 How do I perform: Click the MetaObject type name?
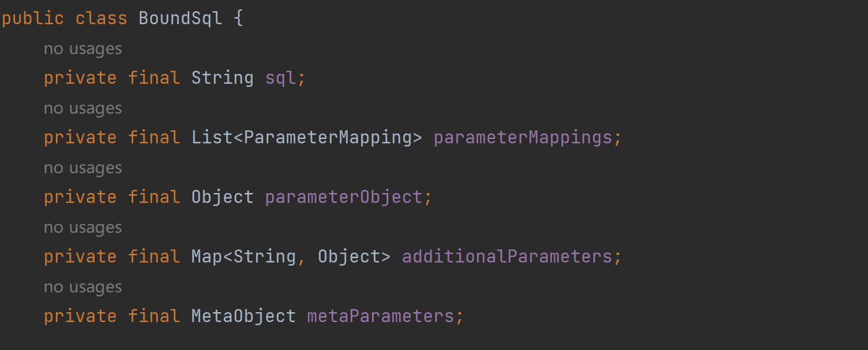pyautogui.click(x=244, y=316)
